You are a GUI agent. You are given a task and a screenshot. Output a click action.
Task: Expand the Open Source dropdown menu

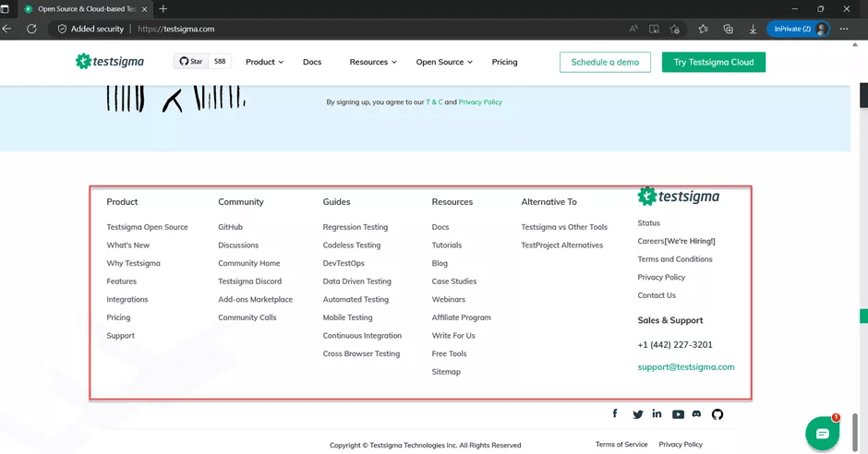click(x=444, y=62)
